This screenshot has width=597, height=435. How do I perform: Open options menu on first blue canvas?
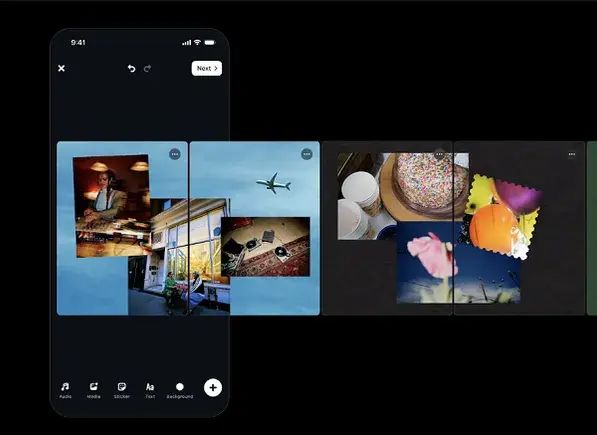coord(175,154)
